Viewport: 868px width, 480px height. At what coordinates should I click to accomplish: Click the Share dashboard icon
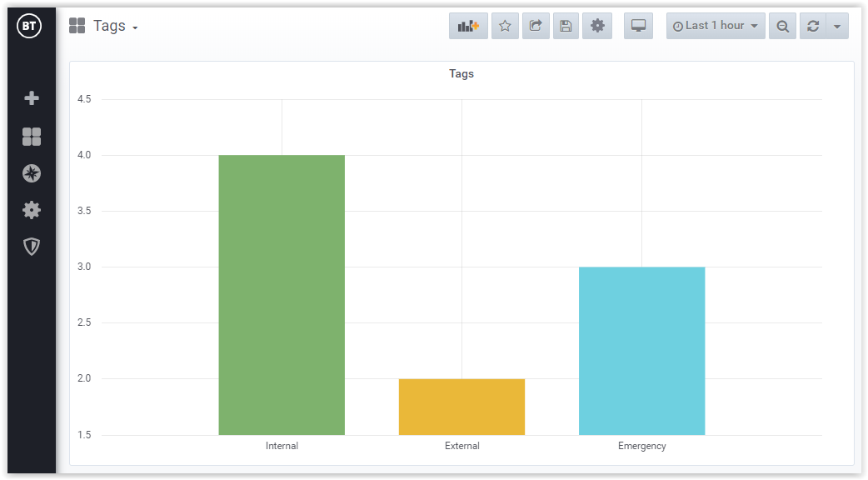536,26
